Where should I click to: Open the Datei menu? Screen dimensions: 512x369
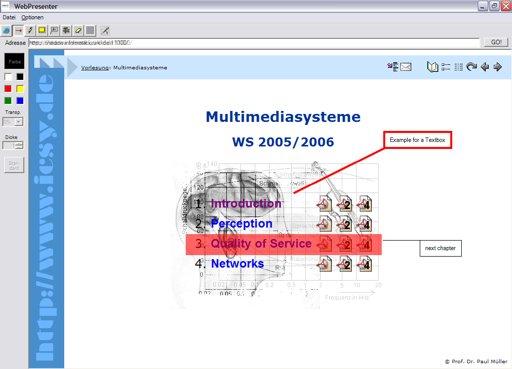9,17
